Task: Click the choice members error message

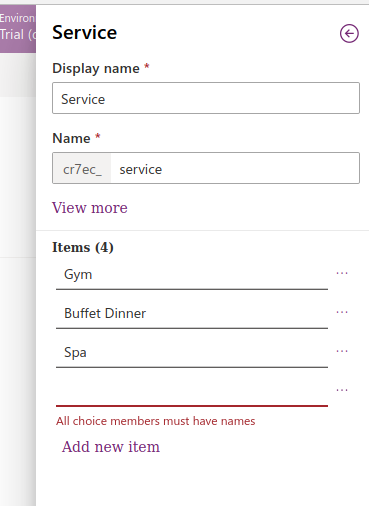Action: tap(155, 421)
